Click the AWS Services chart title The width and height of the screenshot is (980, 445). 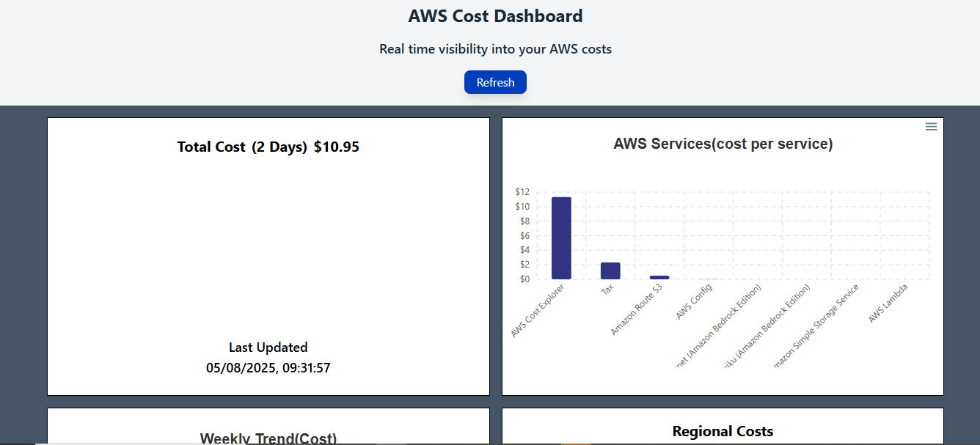click(x=723, y=144)
